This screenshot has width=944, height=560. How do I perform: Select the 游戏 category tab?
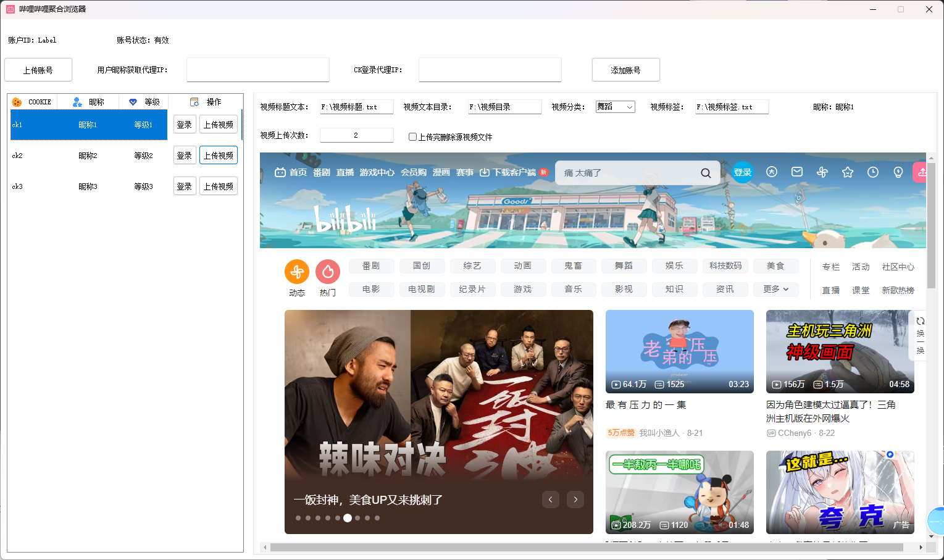(523, 289)
